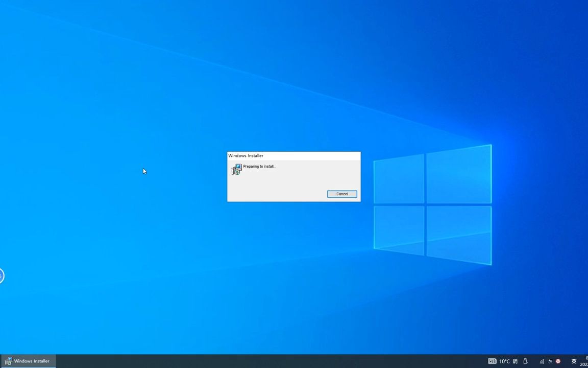The height and width of the screenshot is (368, 588).
Task: Click the Wi-Fi network icon in the tray
Action: click(x=542, y=361)
